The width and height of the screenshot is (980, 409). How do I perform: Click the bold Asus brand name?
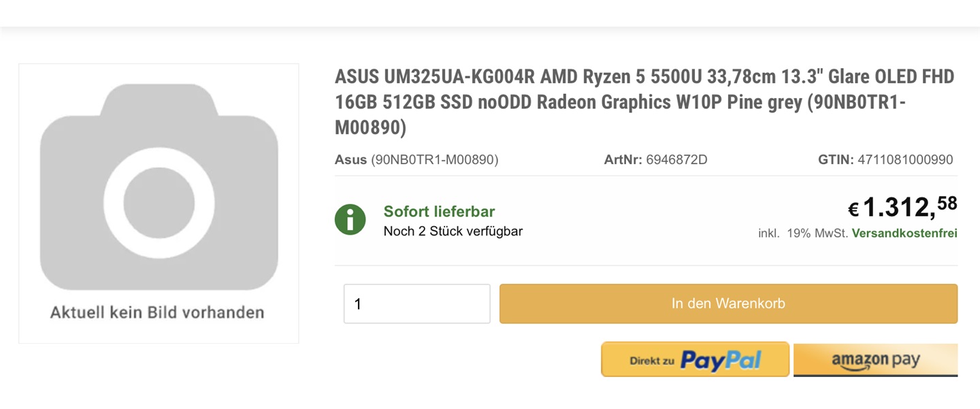click(350, 160)
